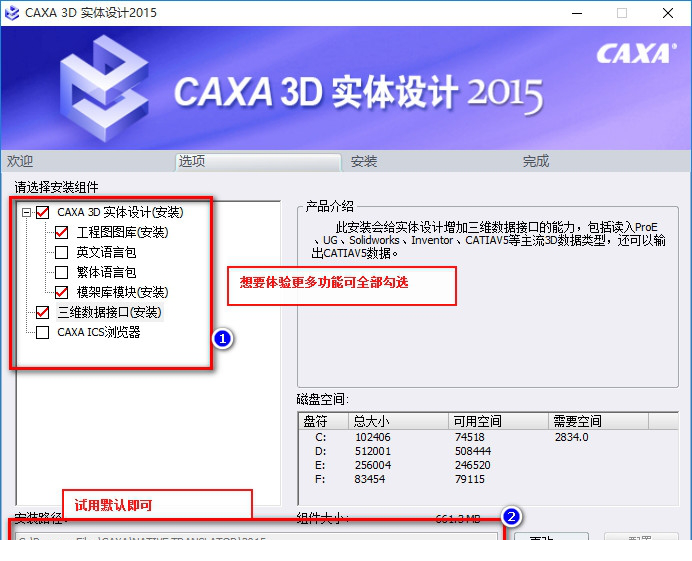Select the 英文语言包 tree label

(106, 252)
